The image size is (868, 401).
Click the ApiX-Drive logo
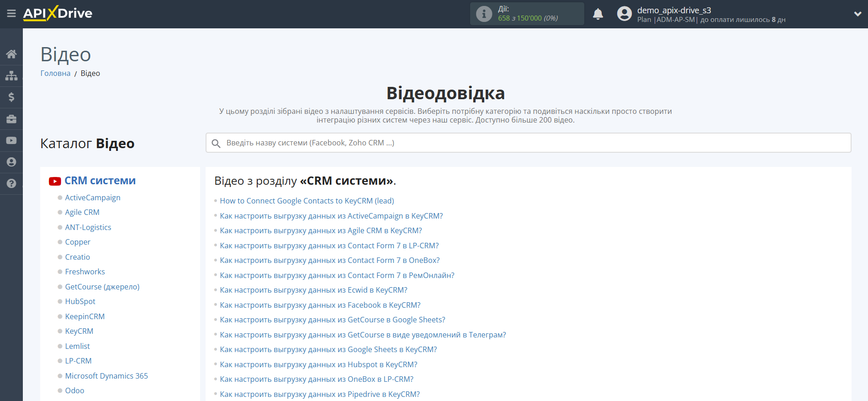coord(58,13)
